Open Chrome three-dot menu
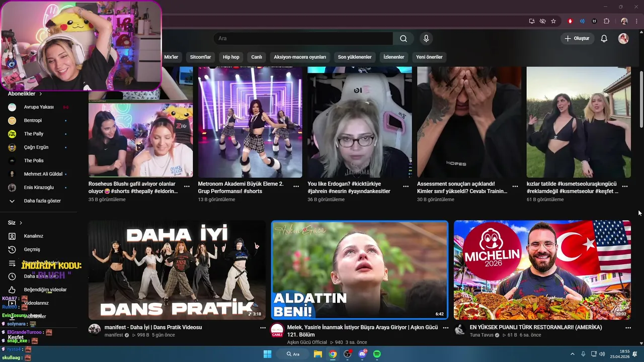644x362 pixels. pyautogui.click(x=635, y=21)
